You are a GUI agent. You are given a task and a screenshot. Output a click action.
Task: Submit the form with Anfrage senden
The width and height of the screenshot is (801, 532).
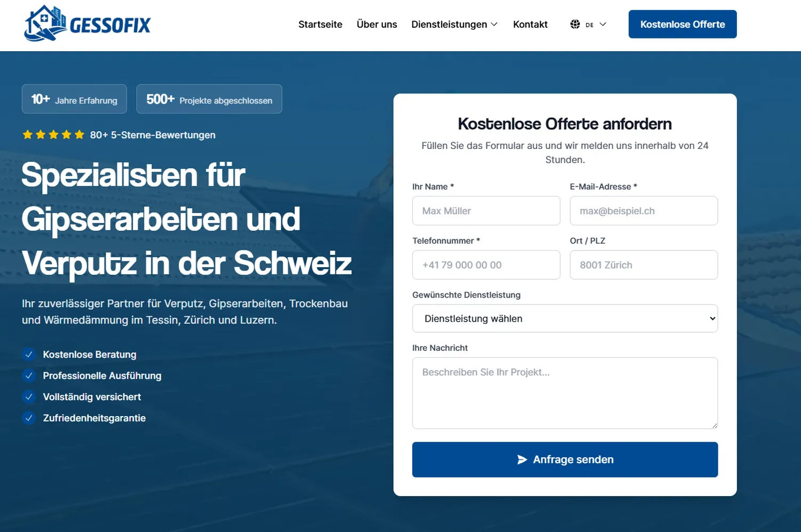[x=565, y=459]
